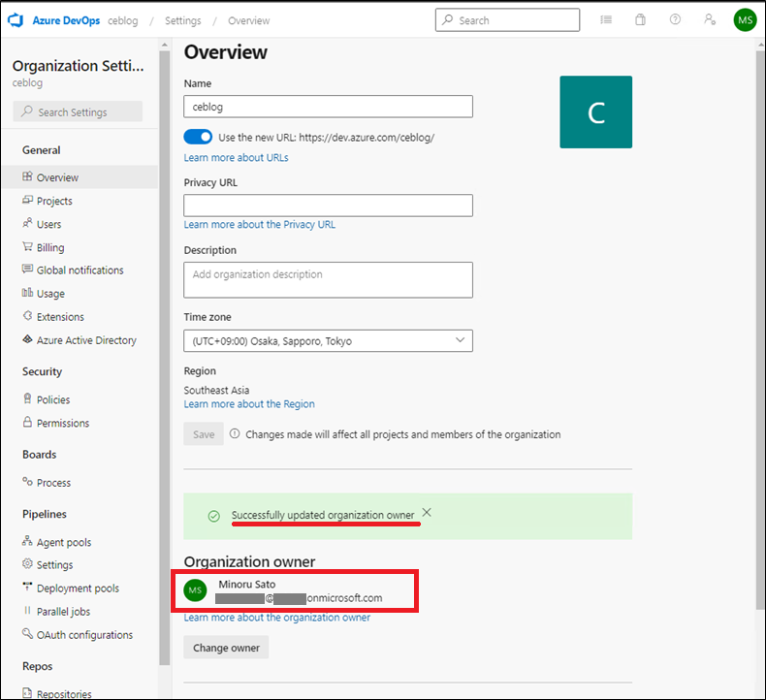This screenshot has height=700, width=766.
Task: Open Learn more about the Region link
Action: [x=249, y=404]
